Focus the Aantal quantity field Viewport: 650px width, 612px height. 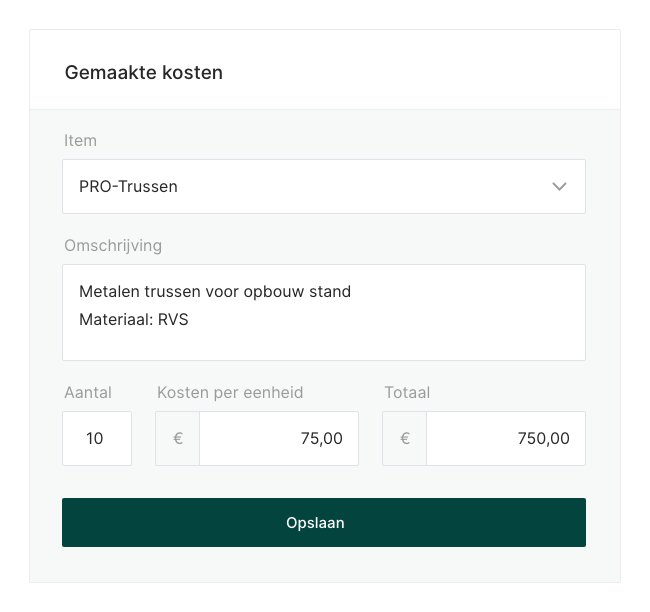[x=97, y=438]
